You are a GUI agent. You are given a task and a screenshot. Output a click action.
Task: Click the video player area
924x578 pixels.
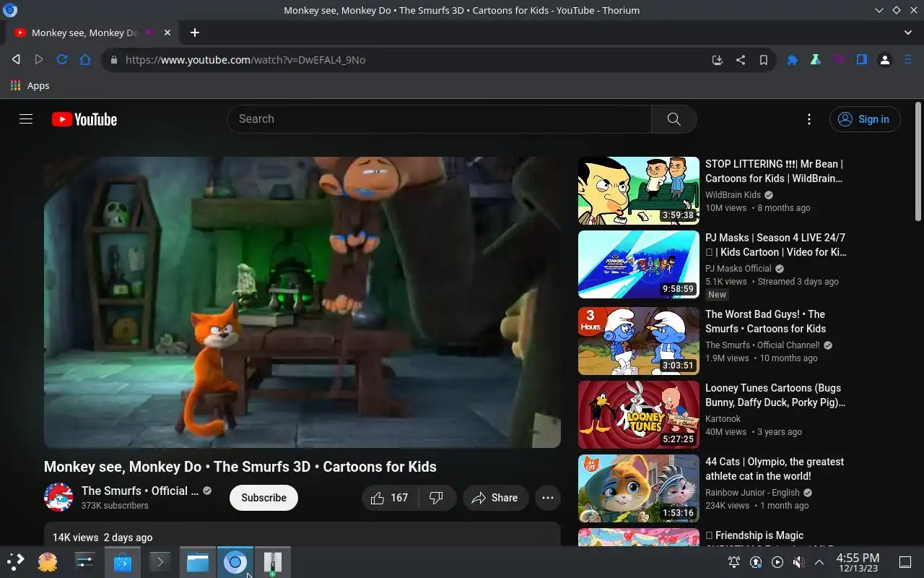[302, 302]
